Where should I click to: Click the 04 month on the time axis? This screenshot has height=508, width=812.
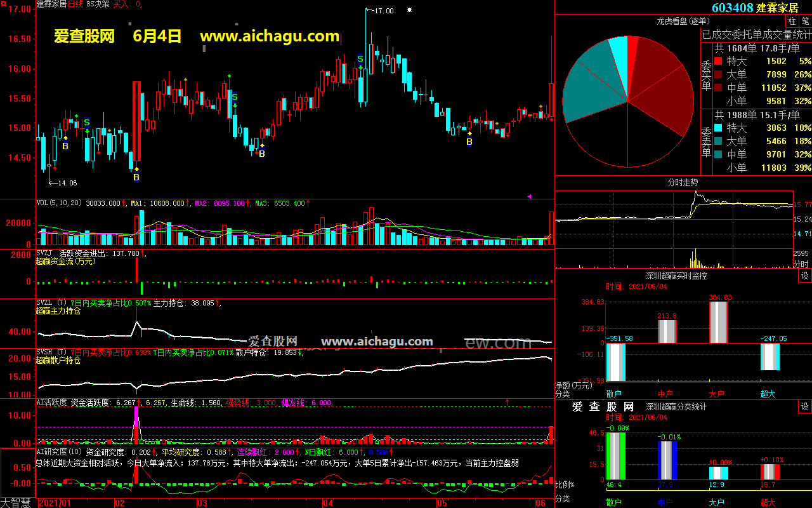click(327, 503)
